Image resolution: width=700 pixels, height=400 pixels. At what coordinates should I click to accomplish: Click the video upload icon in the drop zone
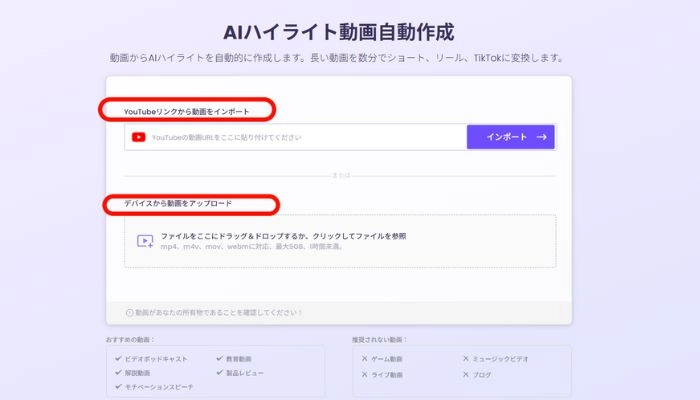pyautogui.click(x=144, y=241)
